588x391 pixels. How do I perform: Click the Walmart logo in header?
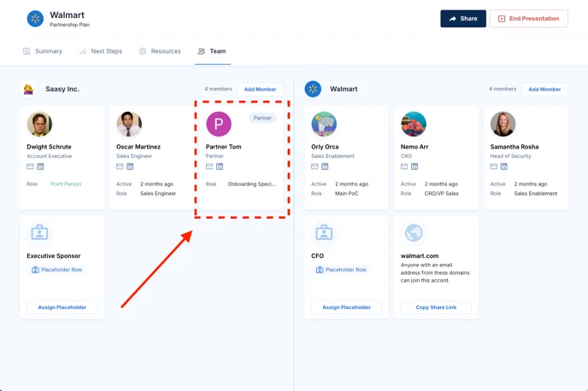coord(35,19)
